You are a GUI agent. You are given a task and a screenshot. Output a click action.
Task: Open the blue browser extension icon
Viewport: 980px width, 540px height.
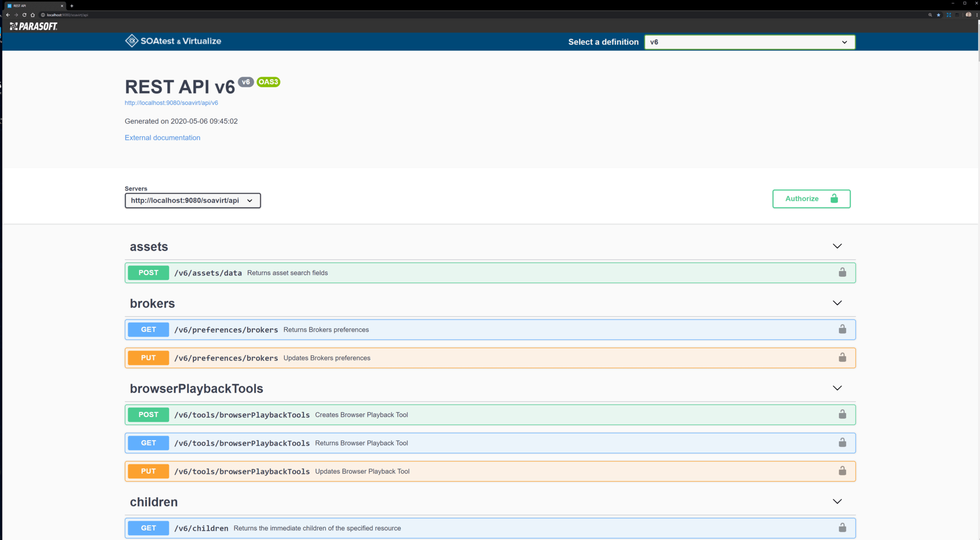pyautogui.click(x=949, y=15)
